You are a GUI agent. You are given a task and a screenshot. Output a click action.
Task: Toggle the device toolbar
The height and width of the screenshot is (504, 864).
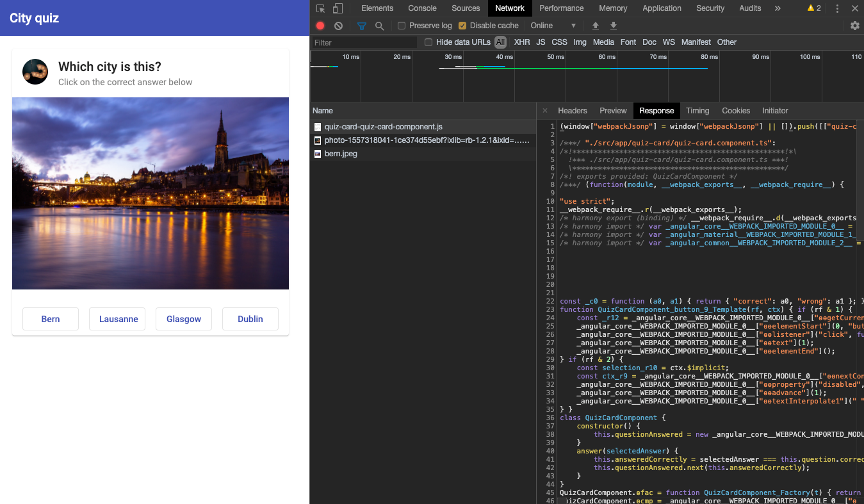coord(338,8)
